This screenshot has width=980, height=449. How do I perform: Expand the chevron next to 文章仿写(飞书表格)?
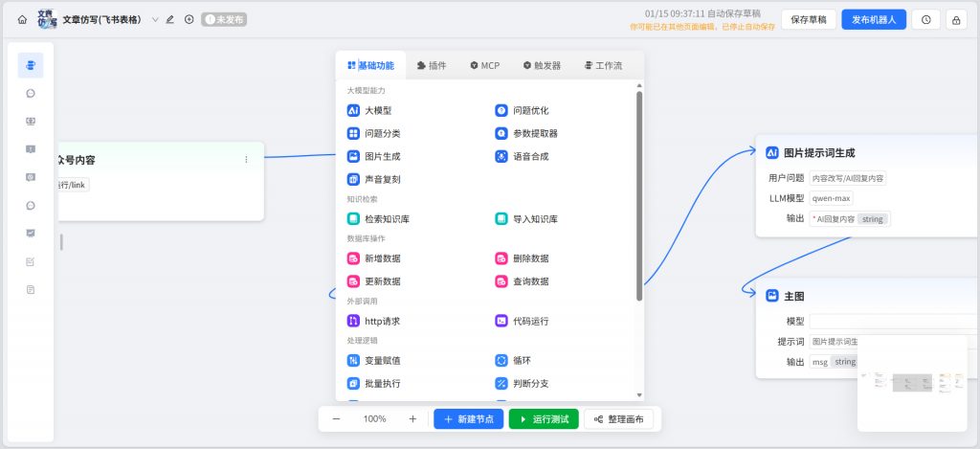pos(155,19)
